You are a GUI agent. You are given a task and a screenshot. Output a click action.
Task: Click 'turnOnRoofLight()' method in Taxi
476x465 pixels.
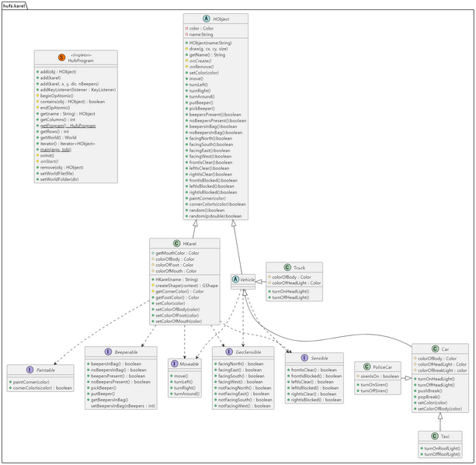[442, 448]
